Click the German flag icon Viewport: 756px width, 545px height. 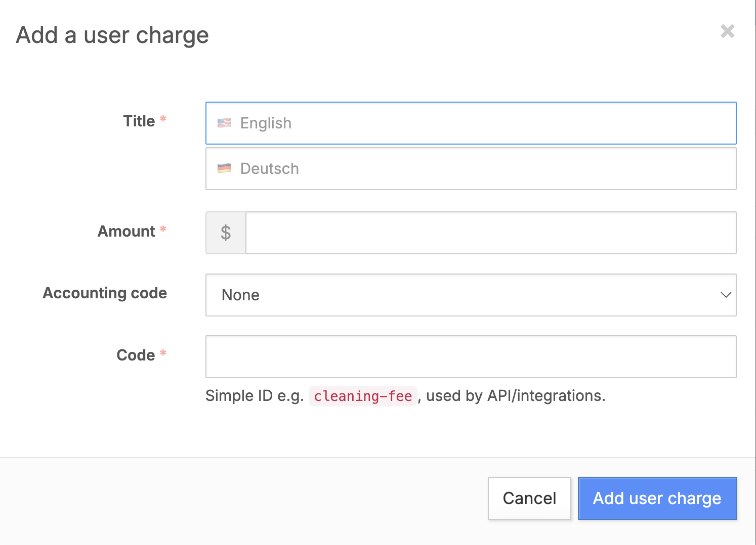[x=224, y=168]
